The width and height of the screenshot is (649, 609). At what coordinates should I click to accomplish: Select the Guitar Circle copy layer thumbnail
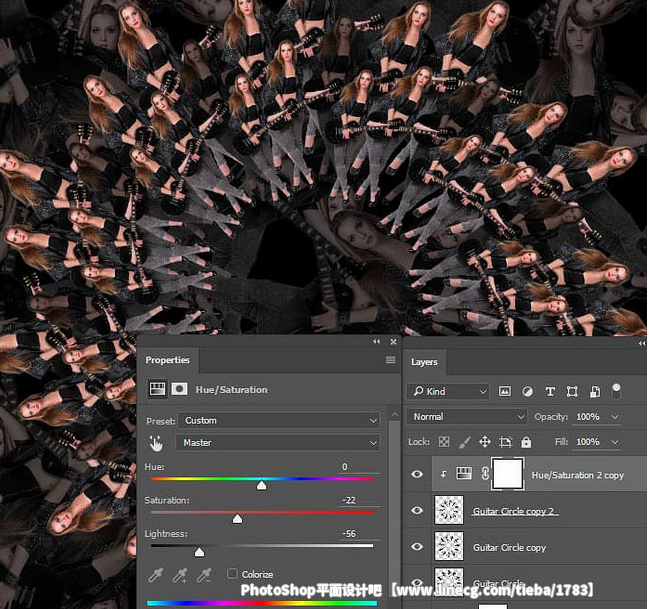(x=449, y=546)
